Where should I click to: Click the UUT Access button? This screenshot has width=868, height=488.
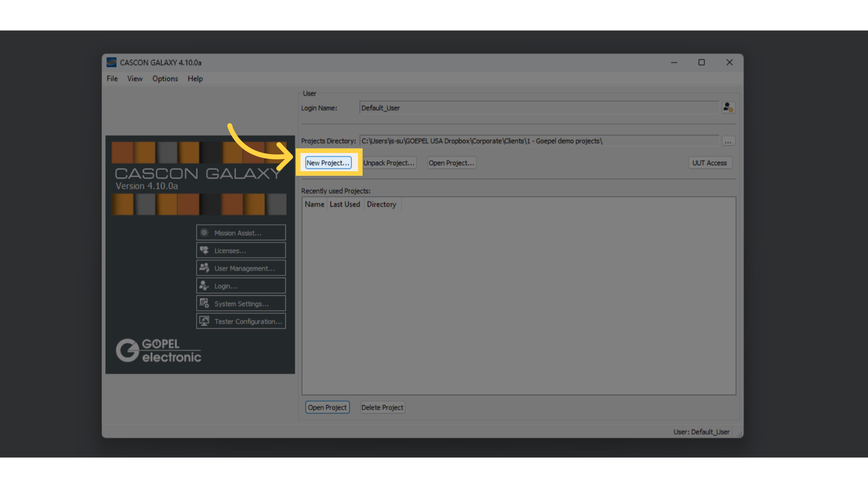710,163
